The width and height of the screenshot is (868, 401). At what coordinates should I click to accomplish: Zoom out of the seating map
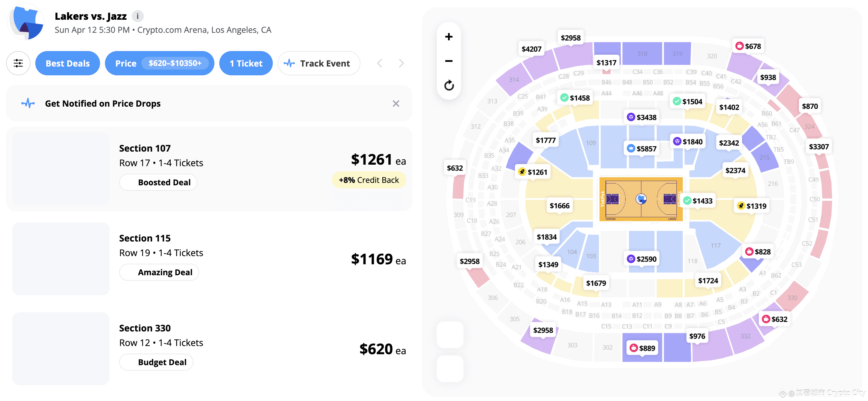pos(449,61)
